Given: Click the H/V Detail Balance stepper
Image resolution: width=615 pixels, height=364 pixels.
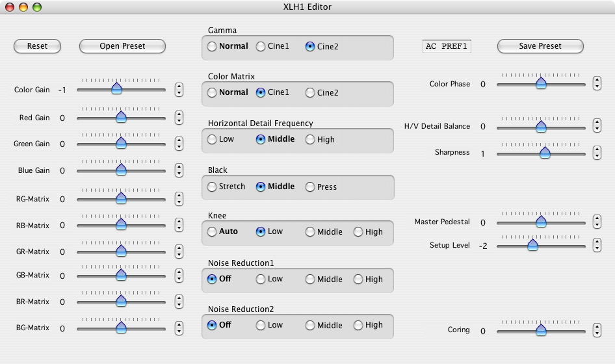Looking at the screenshot, I should [597, 125].
